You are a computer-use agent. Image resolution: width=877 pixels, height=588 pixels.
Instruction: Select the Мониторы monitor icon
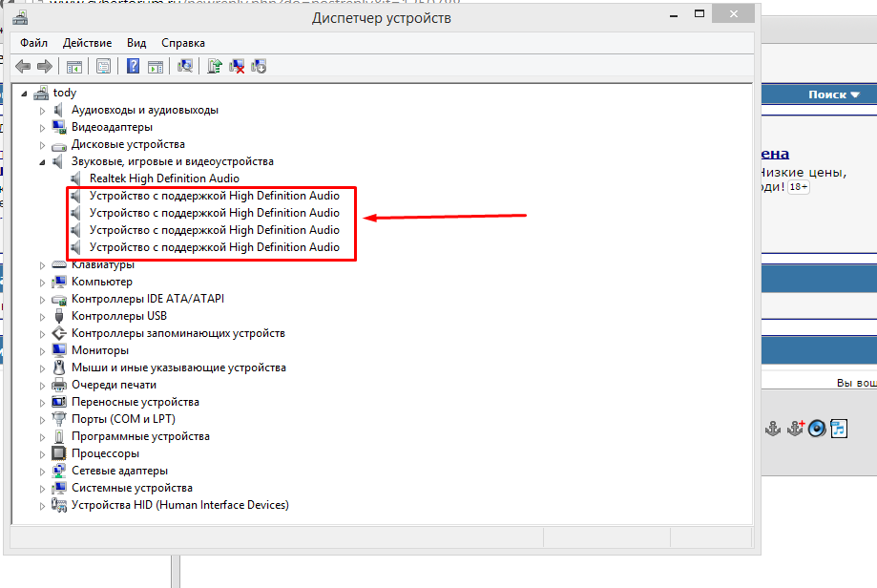point(59,350)
